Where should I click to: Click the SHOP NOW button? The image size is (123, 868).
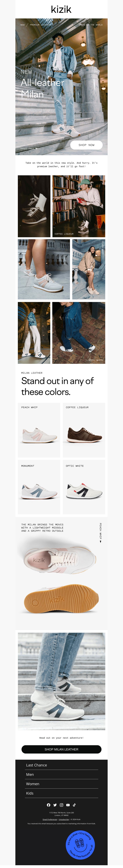click(x=86, y=145)
